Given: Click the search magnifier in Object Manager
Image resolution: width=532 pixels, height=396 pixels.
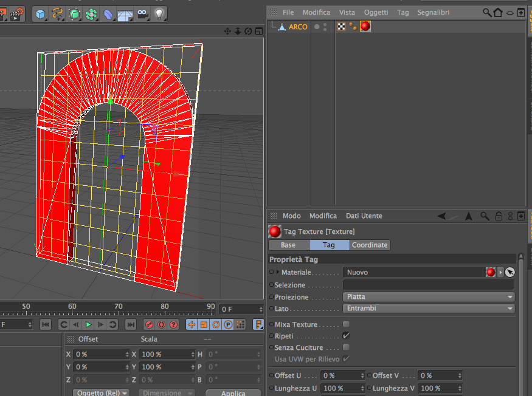Looking at the screenshot, I should (487, 12).
